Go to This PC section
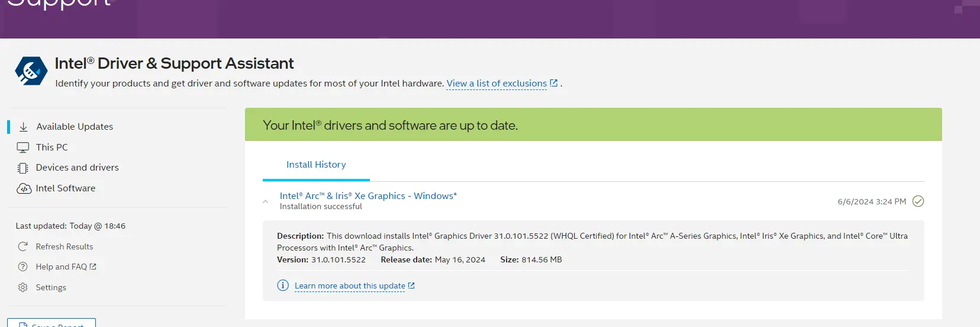 (x=52, y=148)
